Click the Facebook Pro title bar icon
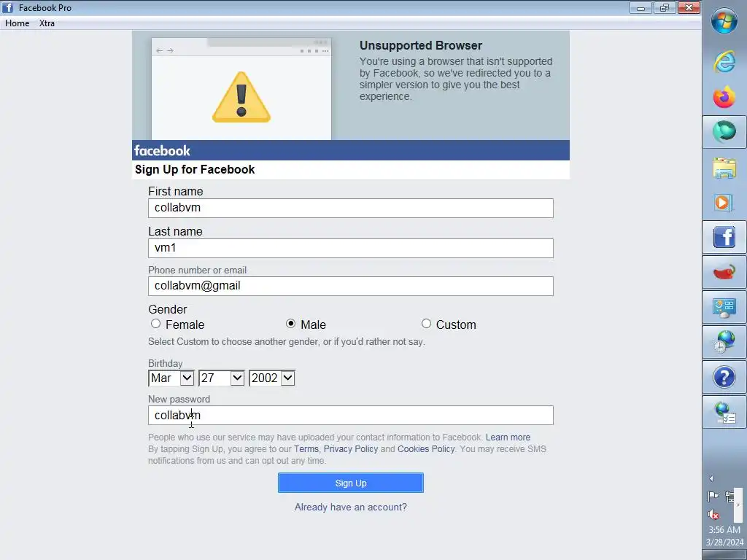This screenshot has width=747, height=560. (7, 7)
